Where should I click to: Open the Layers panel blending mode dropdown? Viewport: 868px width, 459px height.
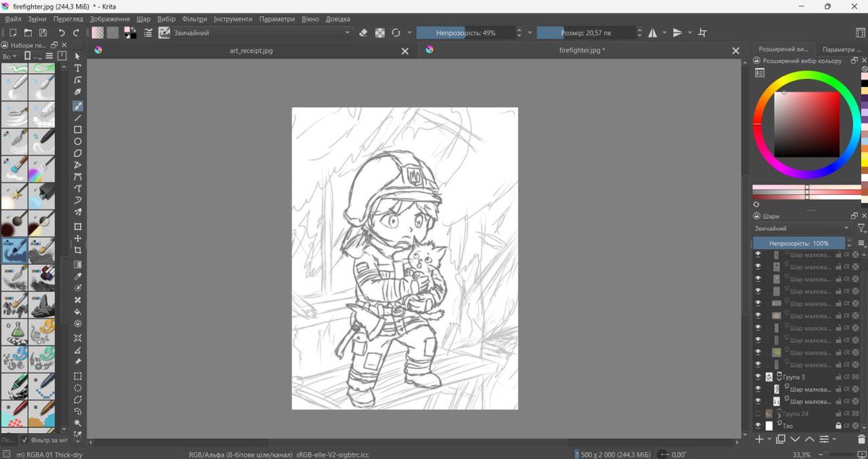[x=802, y=228]
